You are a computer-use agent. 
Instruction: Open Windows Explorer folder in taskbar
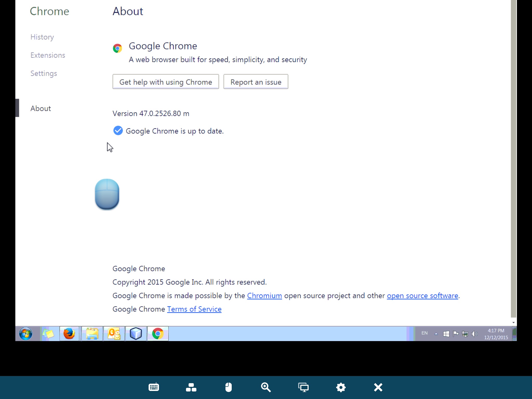pos(92,334)
